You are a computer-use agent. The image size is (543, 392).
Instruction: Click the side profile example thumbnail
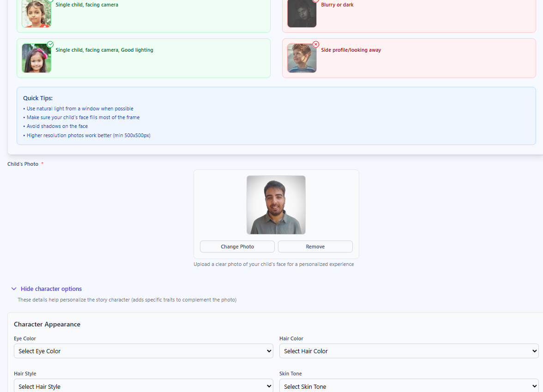302,58
